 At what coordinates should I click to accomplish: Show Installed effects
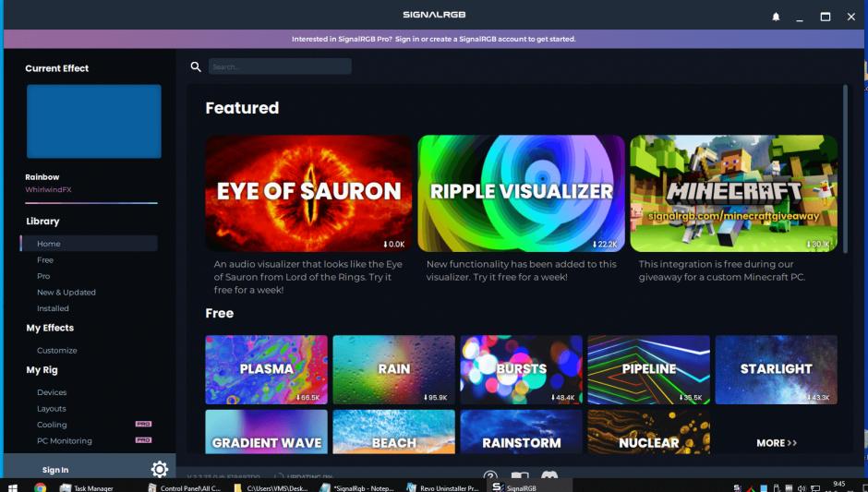(x=53, y=308)
